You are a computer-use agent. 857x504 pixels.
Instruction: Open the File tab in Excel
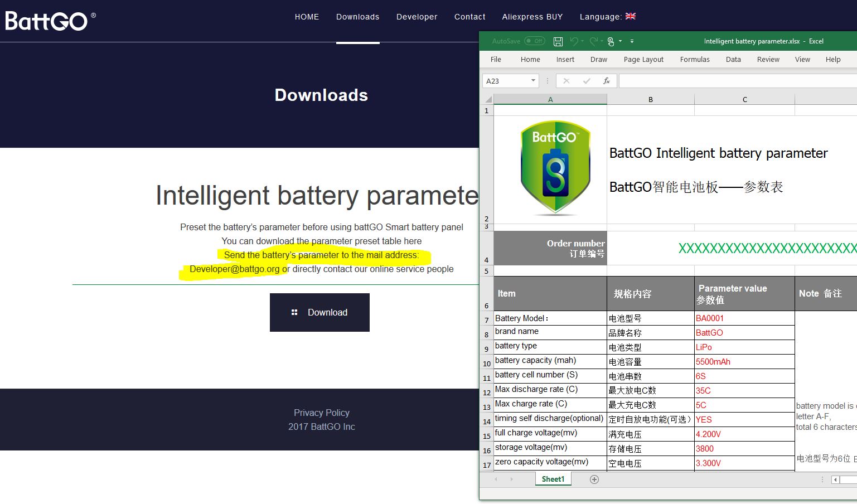[496, 60]
